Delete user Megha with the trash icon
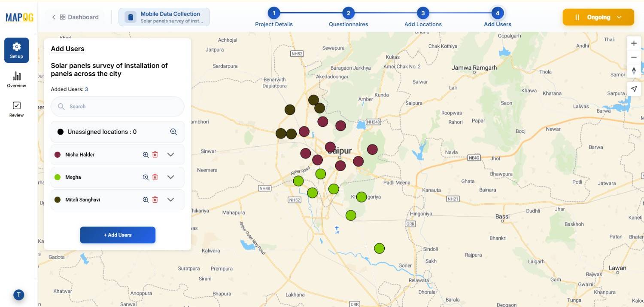 coord(155,177)
